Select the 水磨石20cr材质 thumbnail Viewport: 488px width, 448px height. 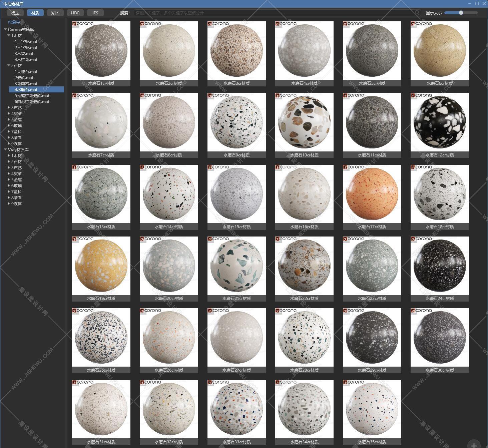[x=169, y=266]
